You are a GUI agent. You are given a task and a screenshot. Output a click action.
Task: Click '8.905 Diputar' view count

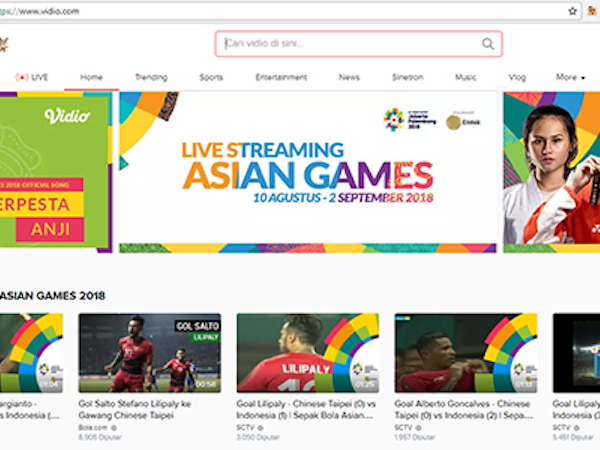pyautogui.click(x=100, y=437)
